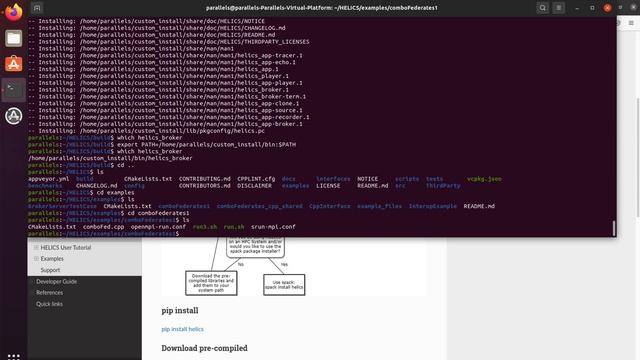
Task: Open the Firefox menu behind the terminal
Action: point(631,23)
